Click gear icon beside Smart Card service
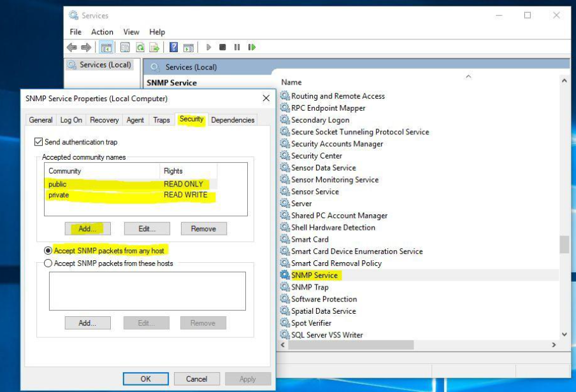The height and width of the screenshot is (392, 576). (x=285, y=239)
